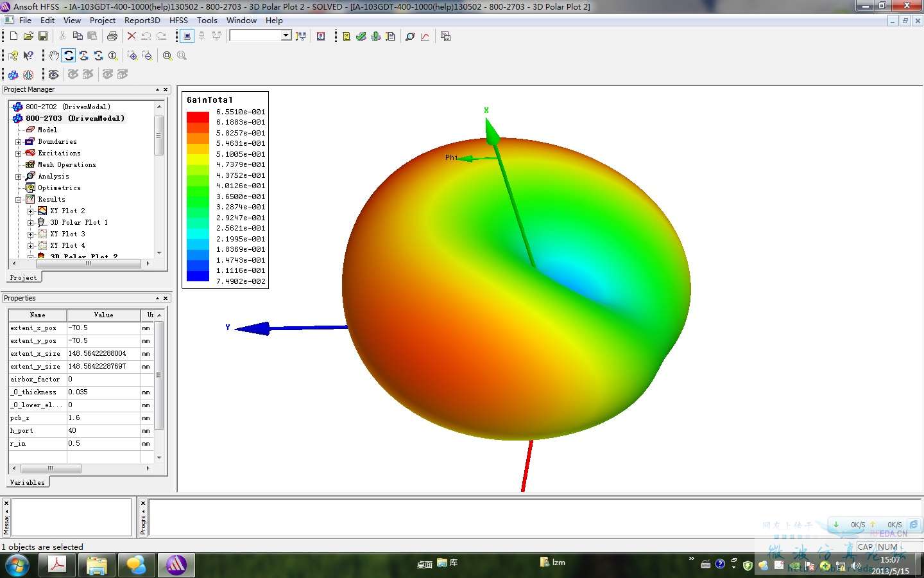Image resolution: width=924 pixels, height=578 pixels.
Task: Open the empty toolbar combo box dropdown
Action: (x=286, y=35)
